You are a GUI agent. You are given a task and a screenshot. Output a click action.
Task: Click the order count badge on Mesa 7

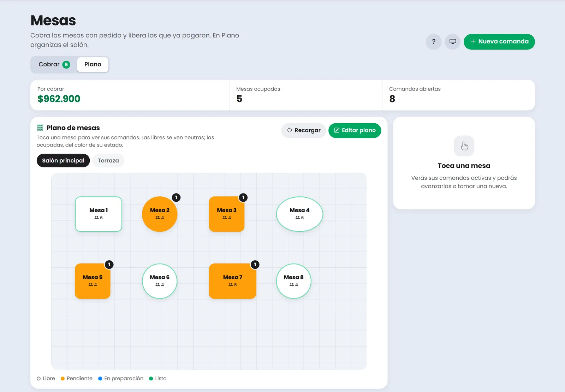click(x=255, y=265)
